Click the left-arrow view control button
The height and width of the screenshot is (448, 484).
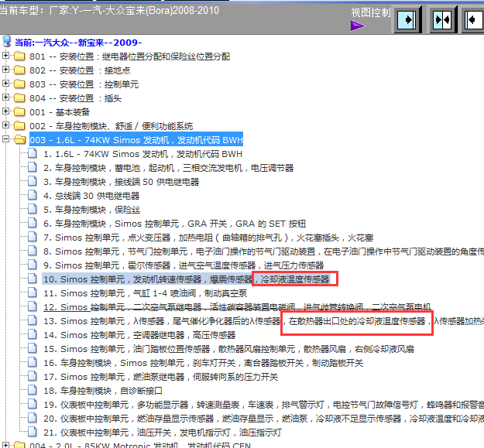474,20
